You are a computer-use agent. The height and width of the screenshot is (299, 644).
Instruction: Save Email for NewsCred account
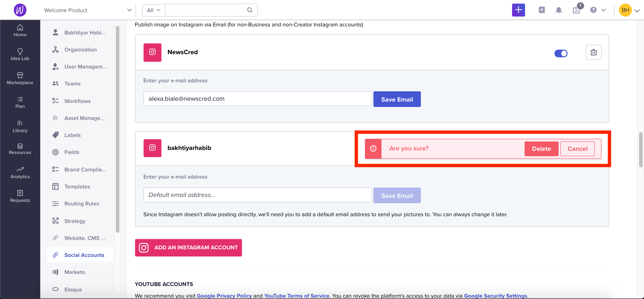(397, 99)
